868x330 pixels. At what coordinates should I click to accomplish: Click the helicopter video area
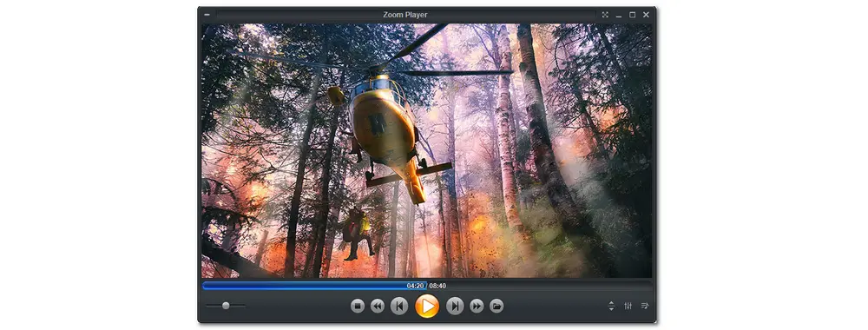pos(427,150)
